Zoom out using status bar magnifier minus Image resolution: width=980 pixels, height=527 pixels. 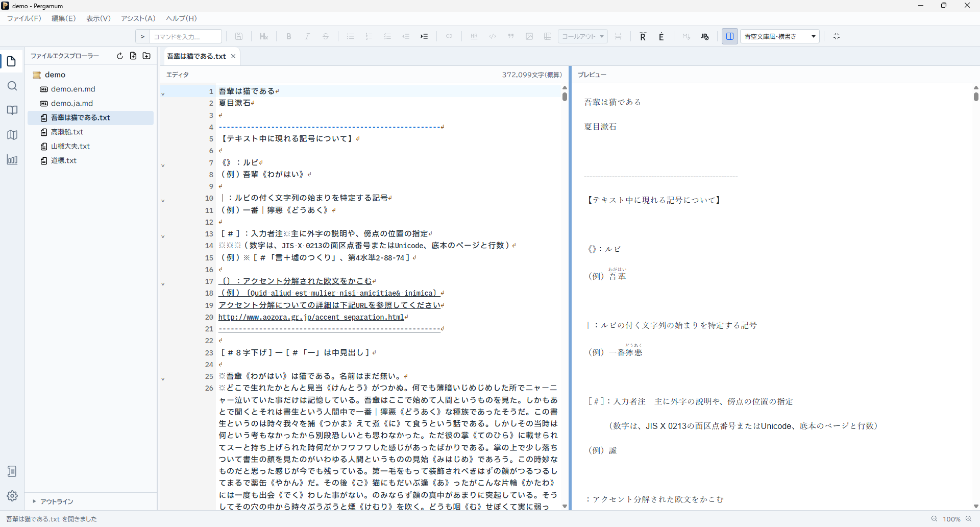point(934,519)
